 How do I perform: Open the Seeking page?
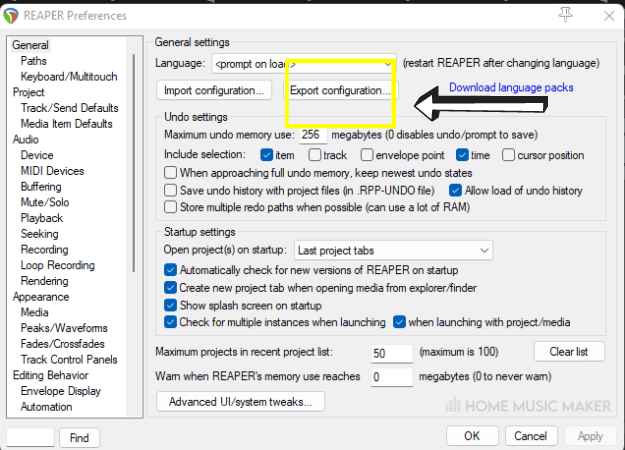point(39,234)
